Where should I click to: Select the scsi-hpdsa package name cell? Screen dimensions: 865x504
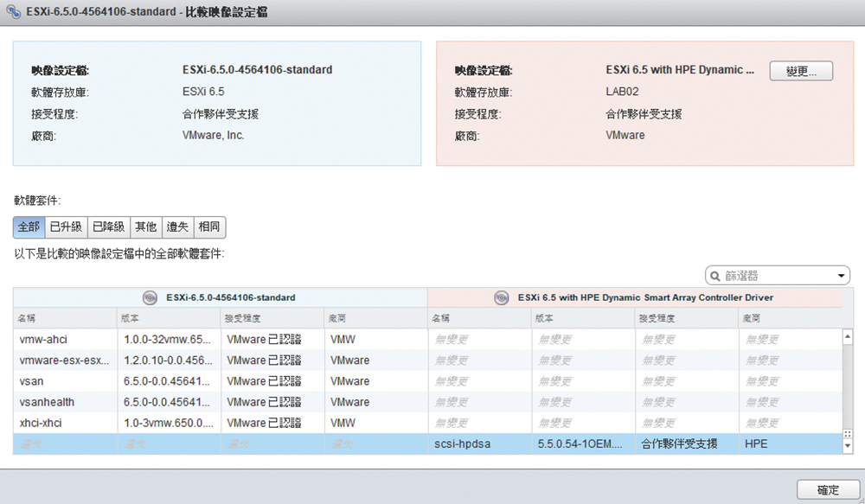480,444
